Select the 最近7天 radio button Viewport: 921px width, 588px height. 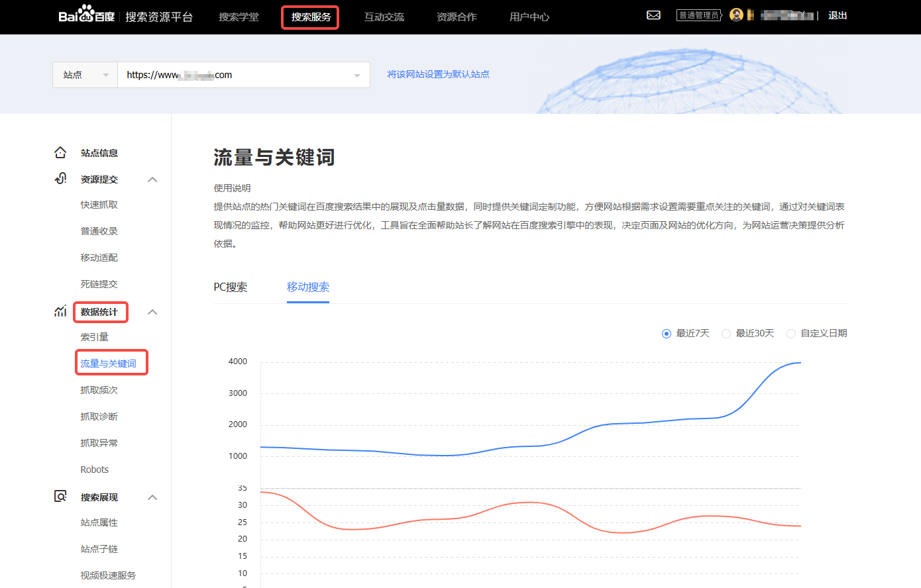pos(667,333)
